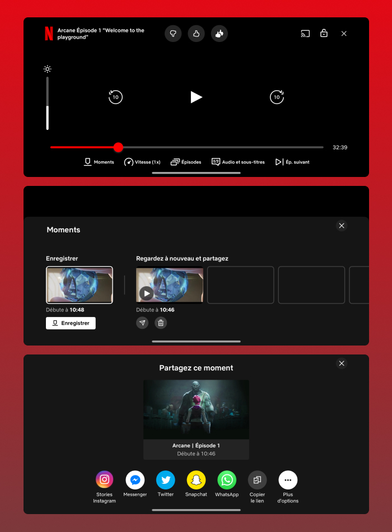Viewport: 392px width, 532px height.
Task: Click 'Débute à 10:48' text
Action: pos(65,310)
